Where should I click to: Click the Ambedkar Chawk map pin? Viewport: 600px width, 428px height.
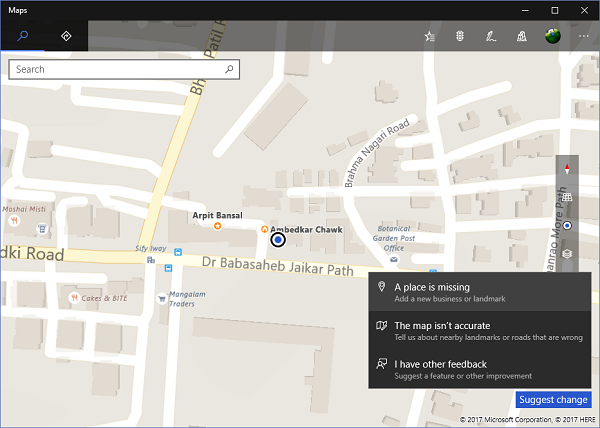pos(265,229)
